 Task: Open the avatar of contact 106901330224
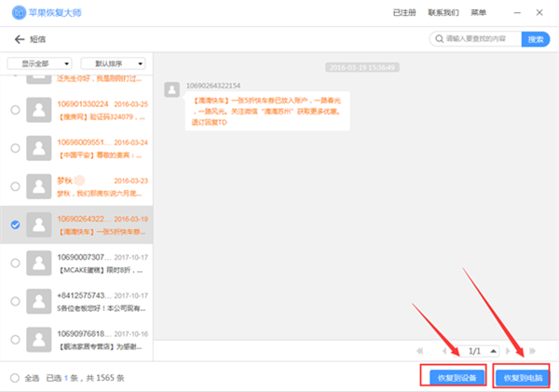[39, 110]
